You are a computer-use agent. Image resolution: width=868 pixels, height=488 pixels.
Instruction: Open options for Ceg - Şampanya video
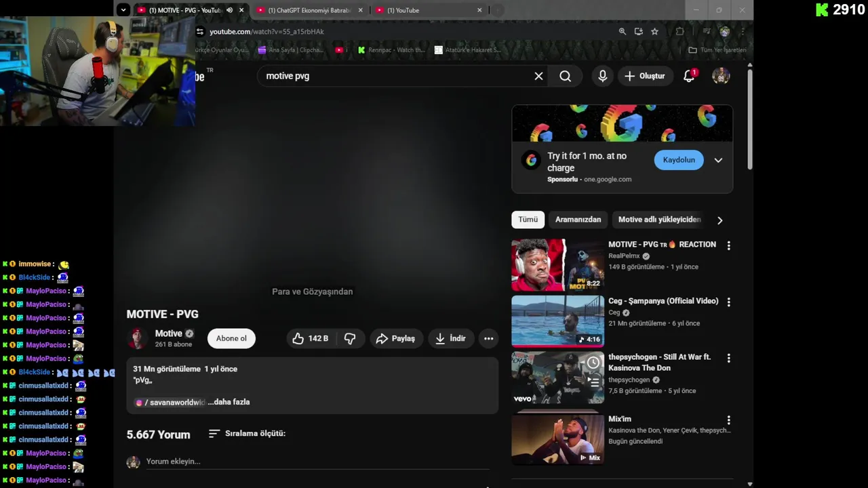click(x=728, y=302)
